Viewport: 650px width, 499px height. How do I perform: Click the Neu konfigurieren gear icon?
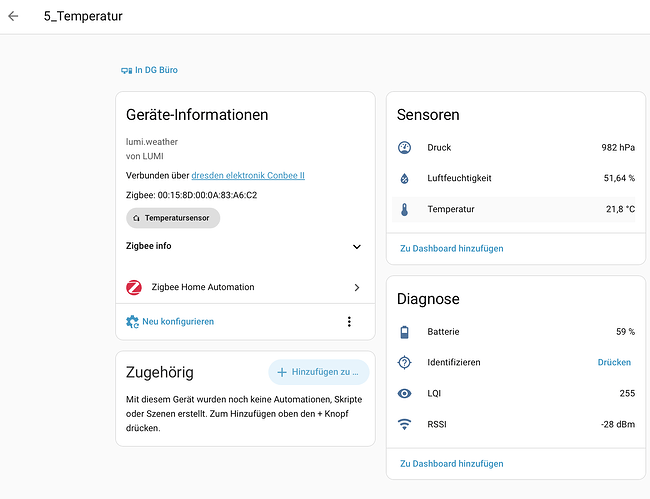pyautogui.click(x=132, y=322)
